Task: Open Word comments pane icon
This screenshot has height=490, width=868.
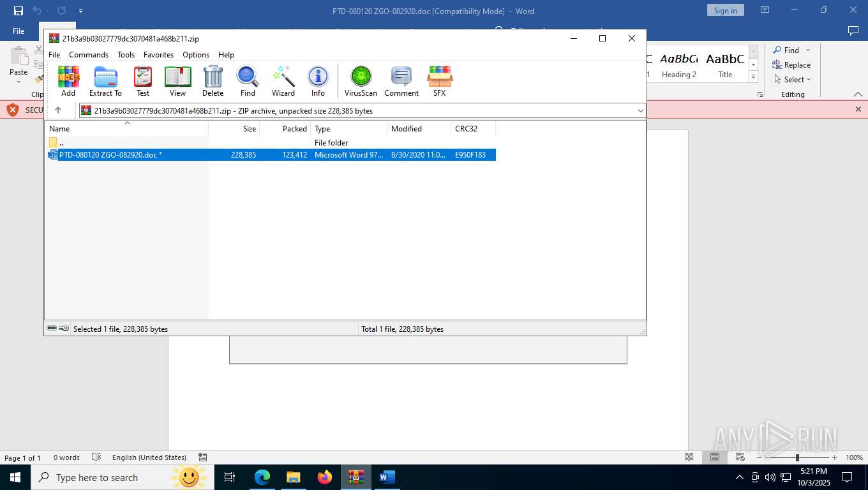Action: (x=853, y=31)
